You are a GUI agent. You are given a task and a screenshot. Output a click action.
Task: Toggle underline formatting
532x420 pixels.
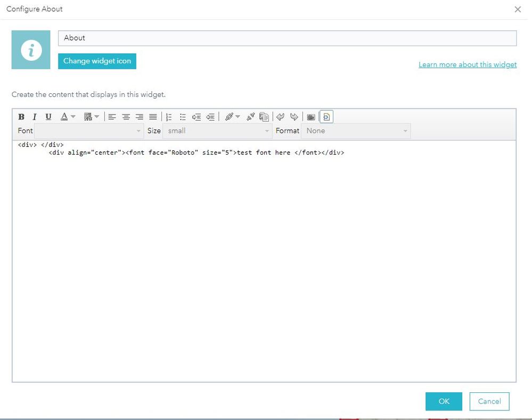point(48,117)
